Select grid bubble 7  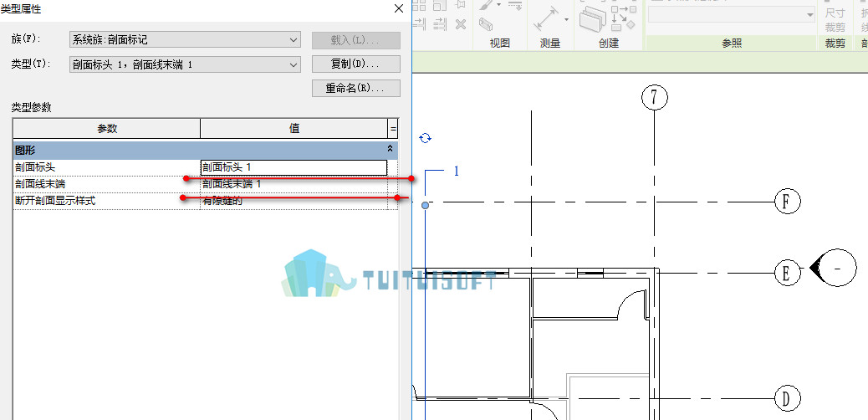pos(654,98)
